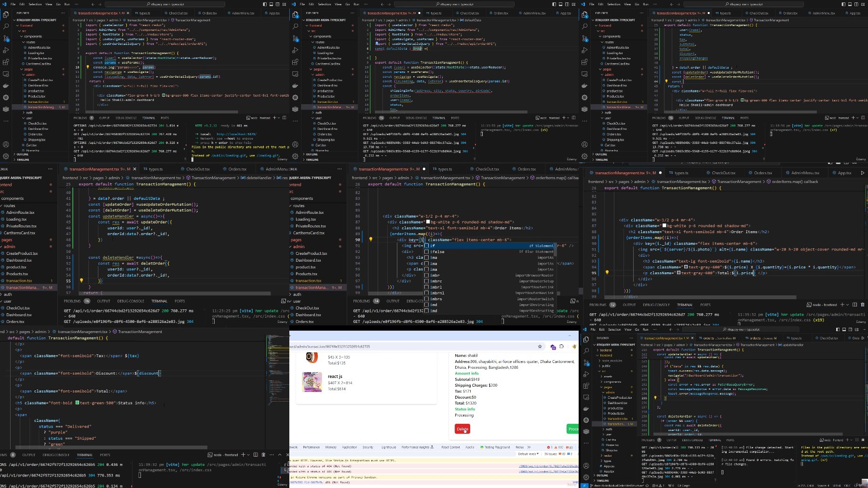Open Lighthouse tab in browser DevTools

[x=389, y=447]
